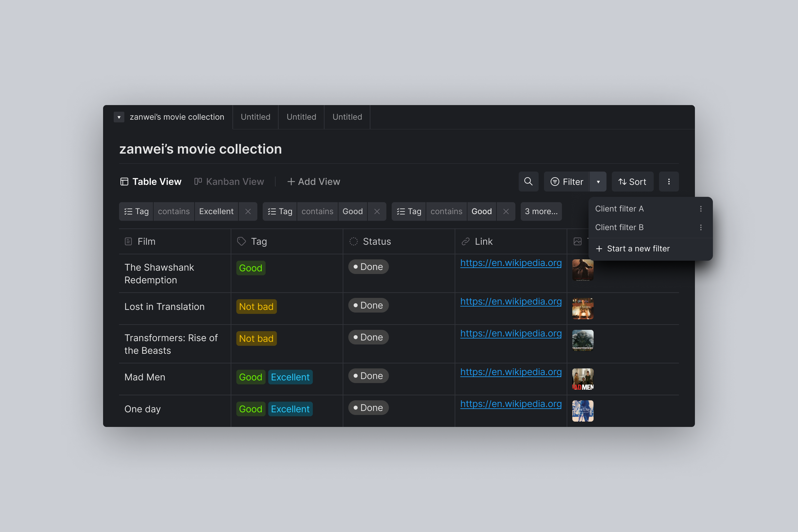The height and width of the screenshot is (532, 798).
Task: Remove the first Tag contains Good filter
Action: coord(377,211)
